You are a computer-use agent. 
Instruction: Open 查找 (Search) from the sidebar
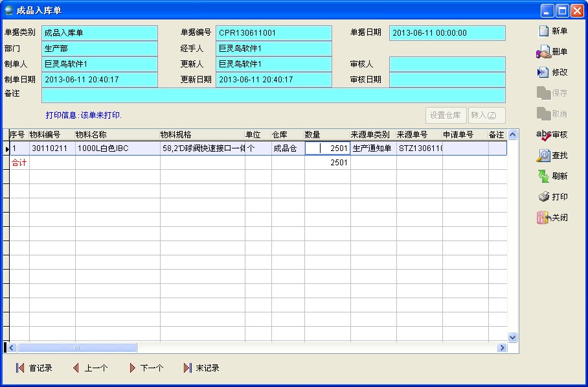coord(544,156)
